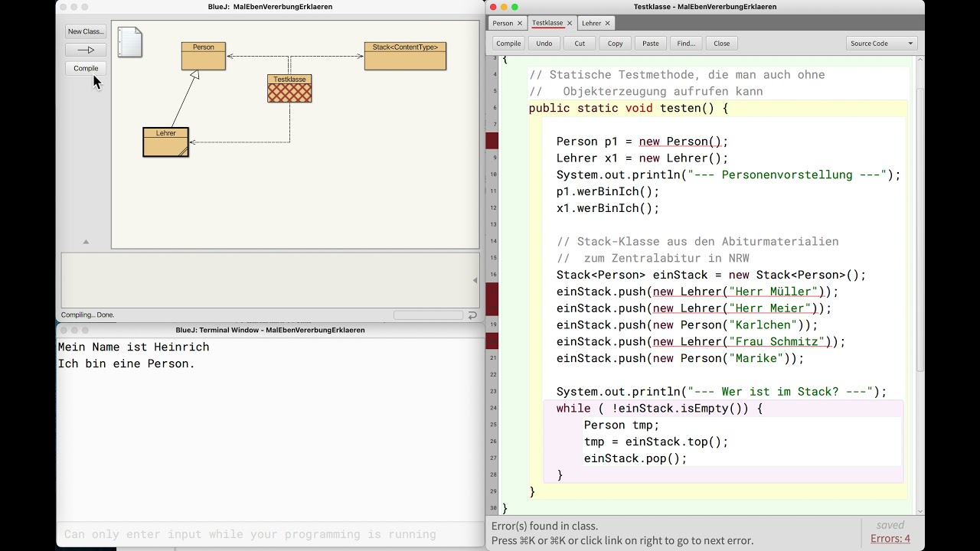Screen dimensions: 980x551
Task: Expand the team controls triangle in sidebar
Action: click(x=86, y=242)
